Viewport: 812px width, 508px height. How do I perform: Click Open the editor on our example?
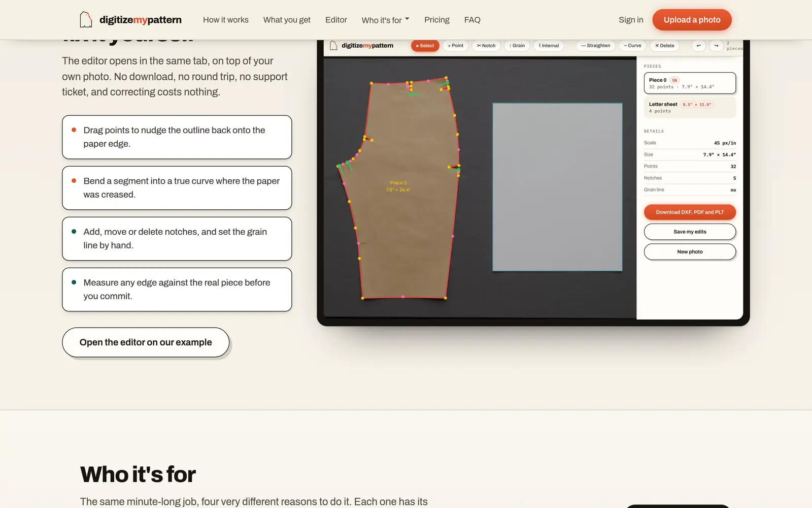coord(146,342)
